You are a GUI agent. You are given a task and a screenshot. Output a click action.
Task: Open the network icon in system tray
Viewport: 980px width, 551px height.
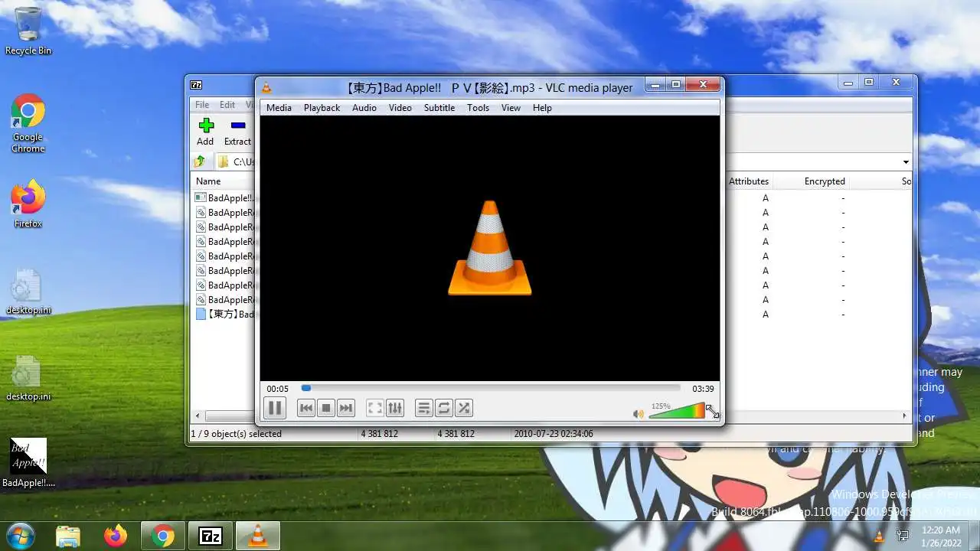pyautogui.click(x=903, y=536)
